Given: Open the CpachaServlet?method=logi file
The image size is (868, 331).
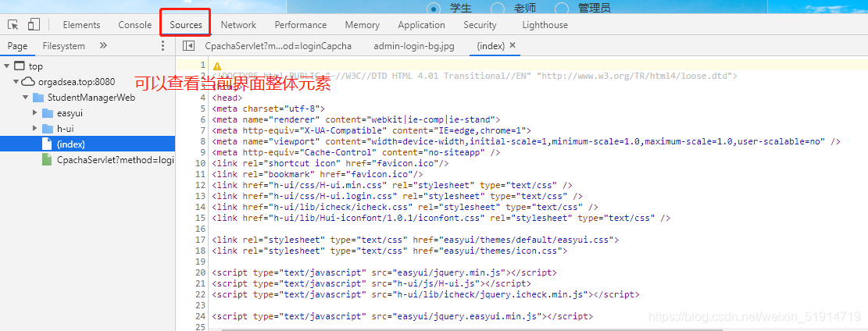Looking at the screenshot, I should click(115, 160).
